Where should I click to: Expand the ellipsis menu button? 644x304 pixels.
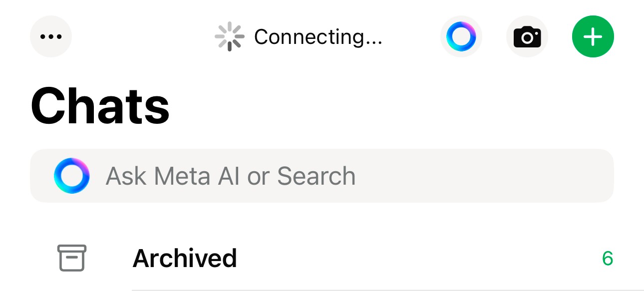pos(51,36)
